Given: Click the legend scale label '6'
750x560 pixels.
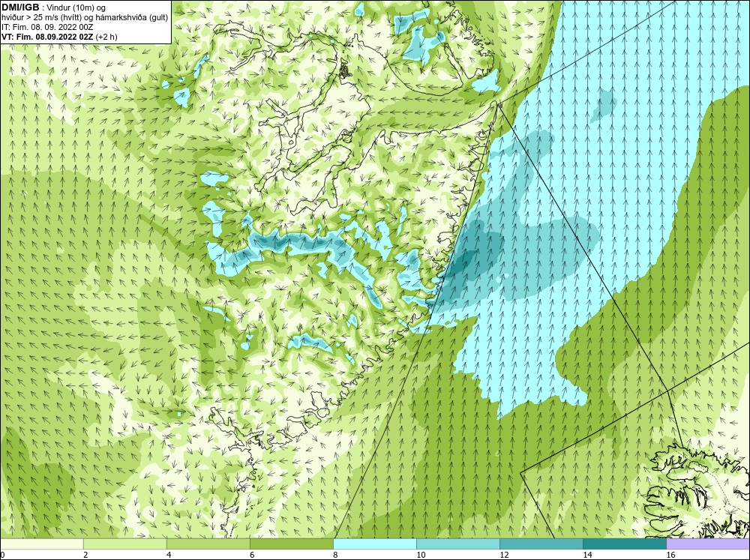Looking at the screenshot, I should click(x=253, y=555).
